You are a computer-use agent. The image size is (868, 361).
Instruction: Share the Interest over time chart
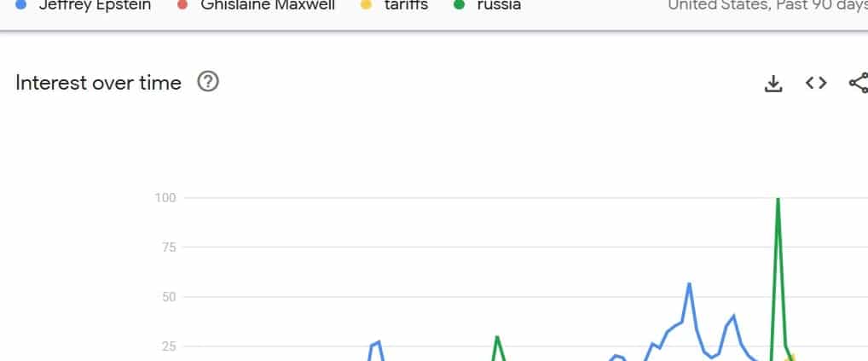pyautogui.click(x=859, y=83)
